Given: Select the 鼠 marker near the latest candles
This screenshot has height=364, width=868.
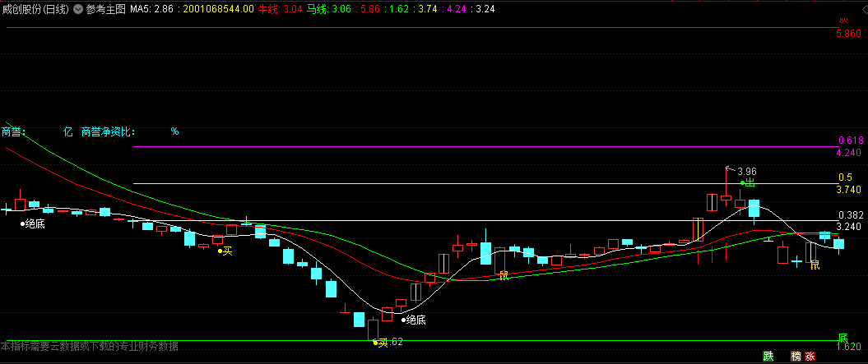Looking at the screenshot, I should pyautogui.click(x=815, y=265).
